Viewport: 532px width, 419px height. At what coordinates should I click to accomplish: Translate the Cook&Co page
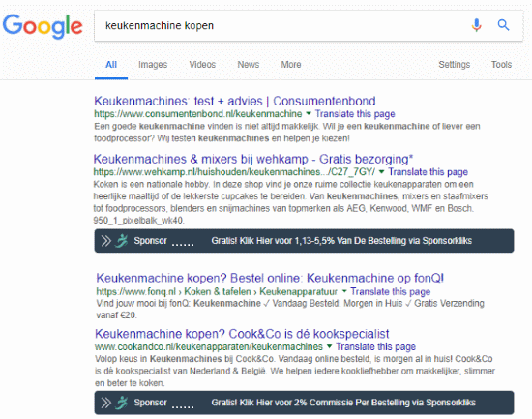pos(375,347)
